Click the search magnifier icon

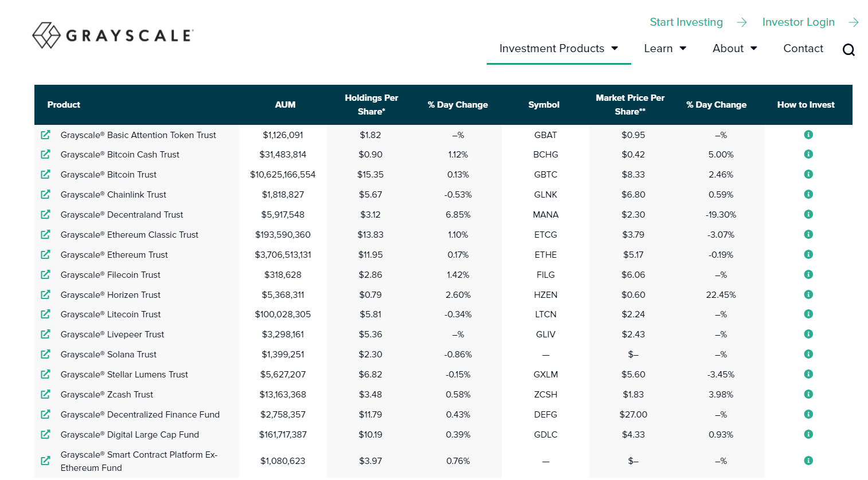[x=849, y=50]
